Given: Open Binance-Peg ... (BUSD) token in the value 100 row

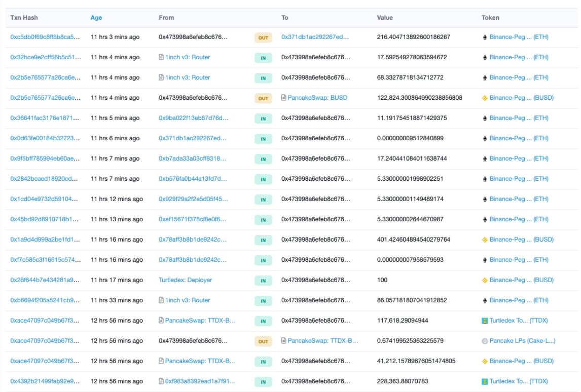Looking at the screenshot, I should pyautogui.click(x=521, y=280).
